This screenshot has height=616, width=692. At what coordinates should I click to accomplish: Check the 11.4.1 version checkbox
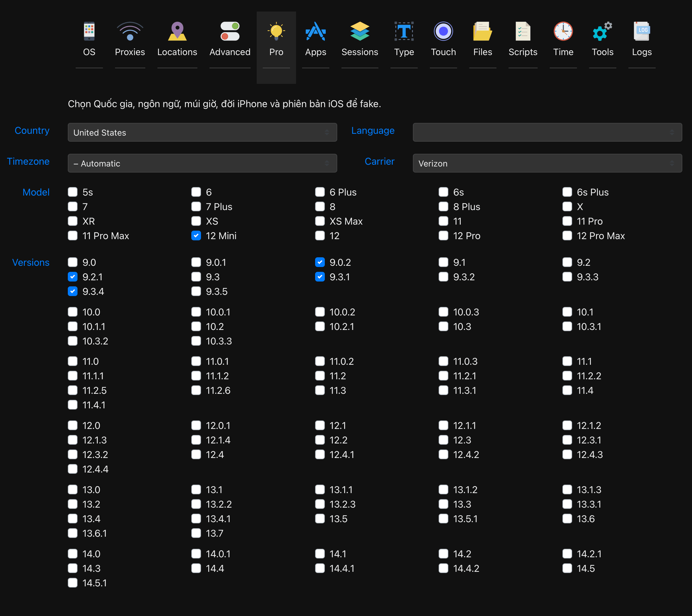pyautogui.click(x=72, y=404)
